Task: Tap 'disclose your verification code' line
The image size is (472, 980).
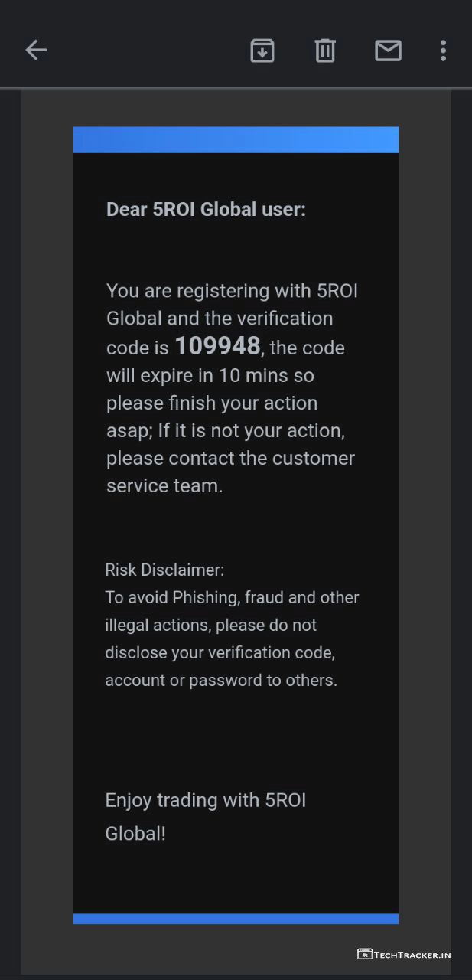Action: [220, 652]
